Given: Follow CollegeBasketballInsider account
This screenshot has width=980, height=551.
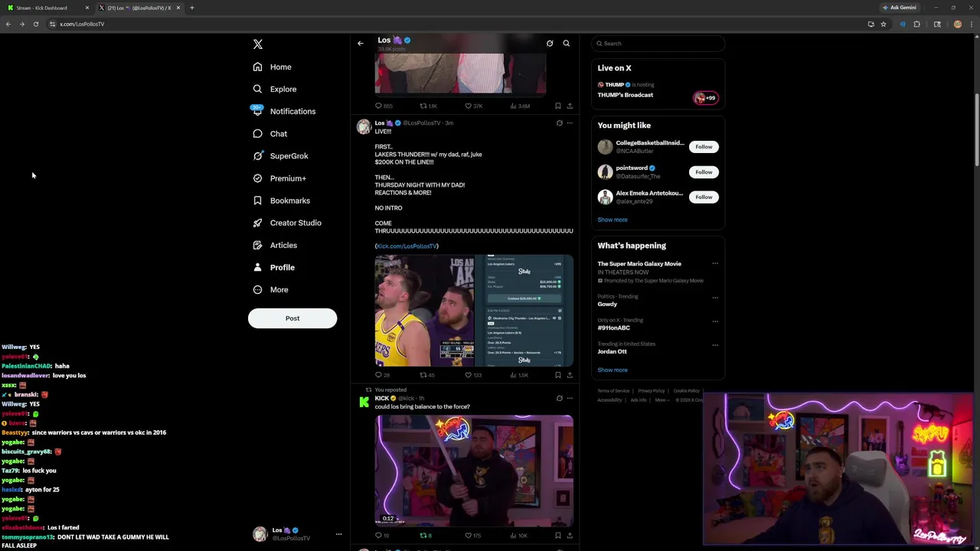Looking at the screenshot, I should point(704,147).
